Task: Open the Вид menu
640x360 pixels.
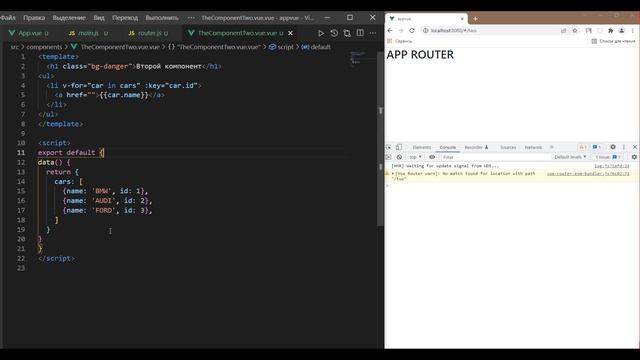Action: pos(99,18)
